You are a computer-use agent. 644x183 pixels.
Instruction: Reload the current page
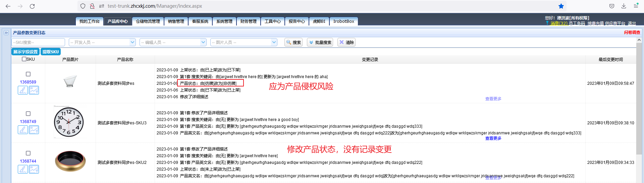(x=32, y=6)
